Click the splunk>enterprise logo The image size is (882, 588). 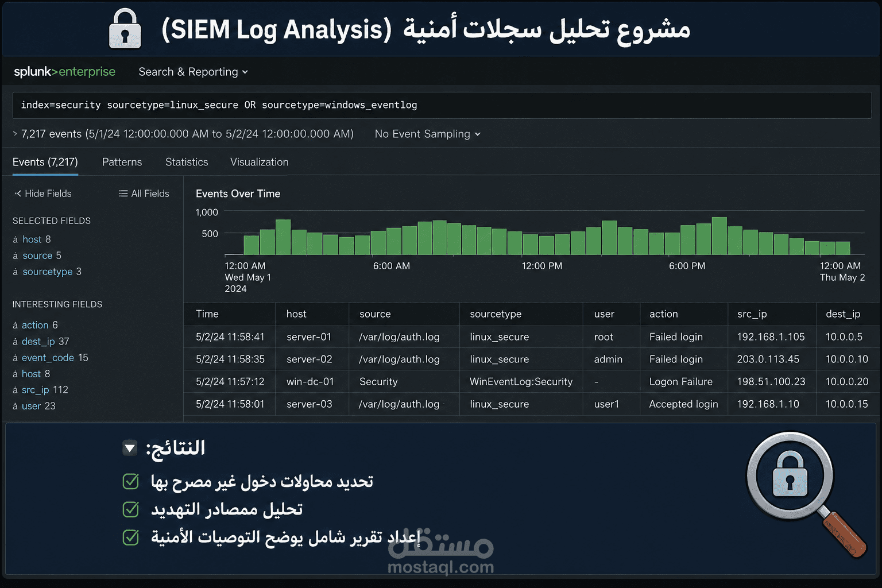coord(64,71)
